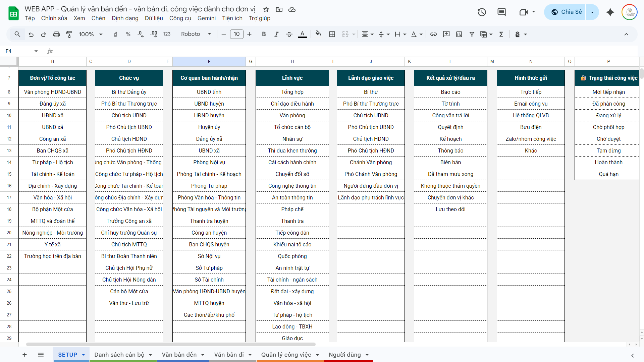Toggle strikethrough formatting
Viewport: 644px width, 362px height.
pos(289,34)
